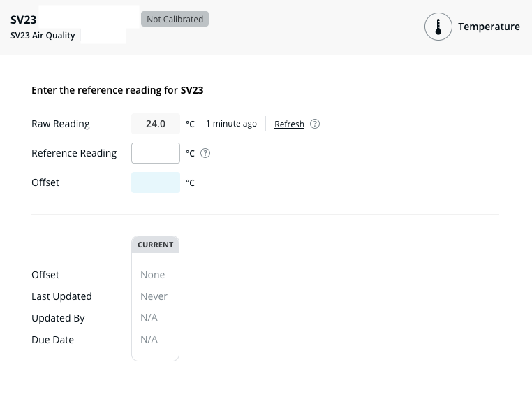Image resolution: width=532 pixels, height=418 pixels.
Task: Click the 'Enter the reference reading' heading
Action: coord(117,90)
